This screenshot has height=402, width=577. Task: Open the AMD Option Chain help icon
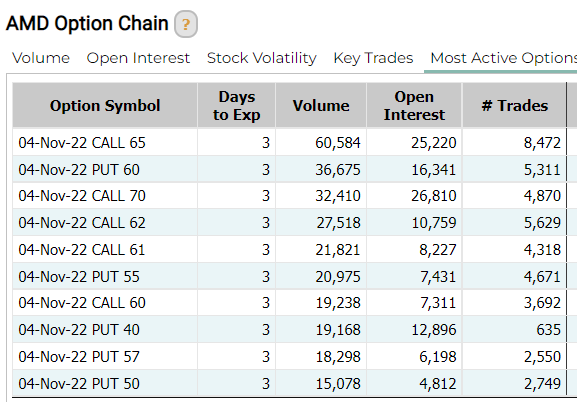point(186,24)
